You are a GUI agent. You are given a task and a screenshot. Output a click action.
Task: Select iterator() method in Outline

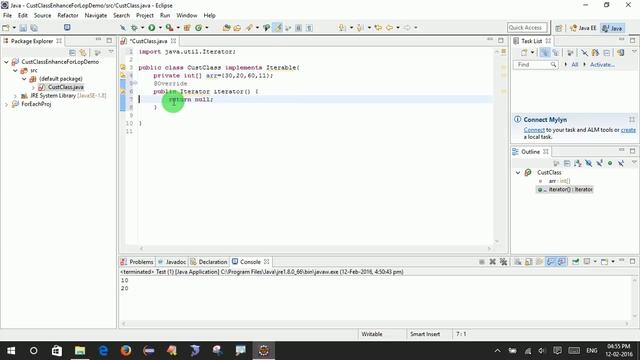click(565, 189)
